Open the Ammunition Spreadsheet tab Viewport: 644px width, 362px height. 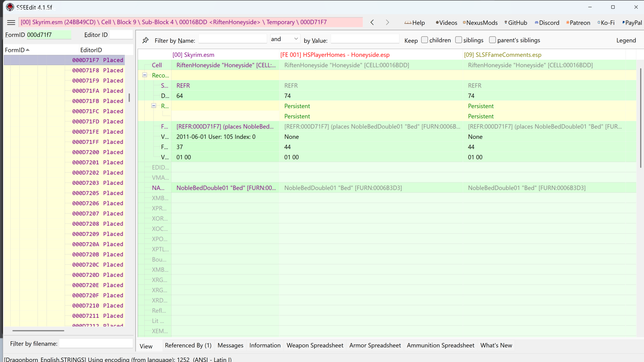[x=440, y=345]
